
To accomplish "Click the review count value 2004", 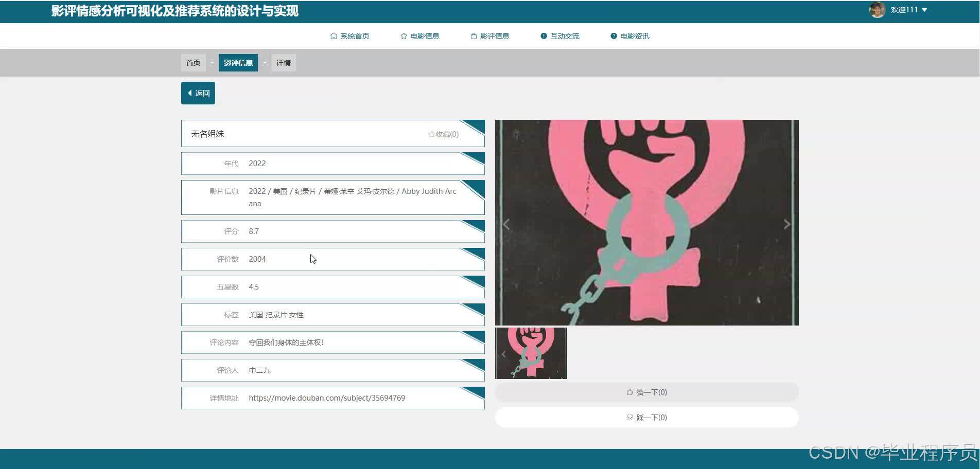I will tap(257, 259).
